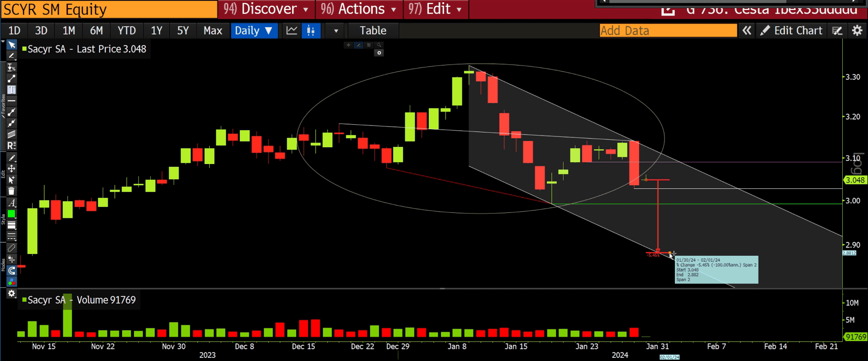The height and width of the screenshot is (361, 868).
Task: Select the 1M time range
Action: [69, 30]
